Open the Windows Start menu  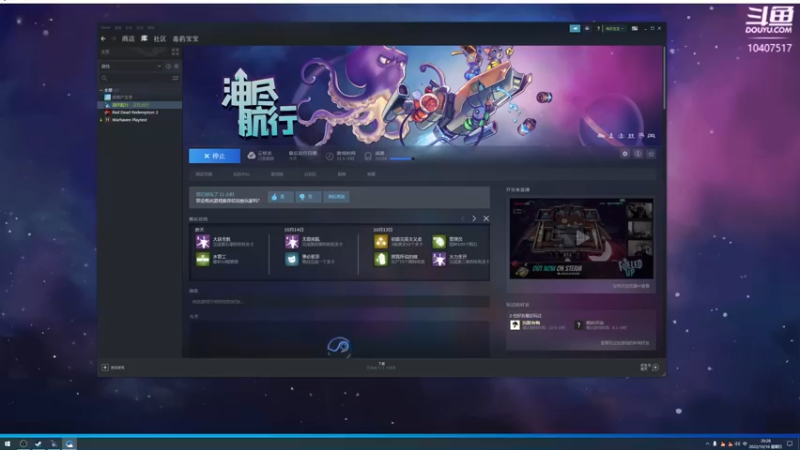click(x=7, y=444)
